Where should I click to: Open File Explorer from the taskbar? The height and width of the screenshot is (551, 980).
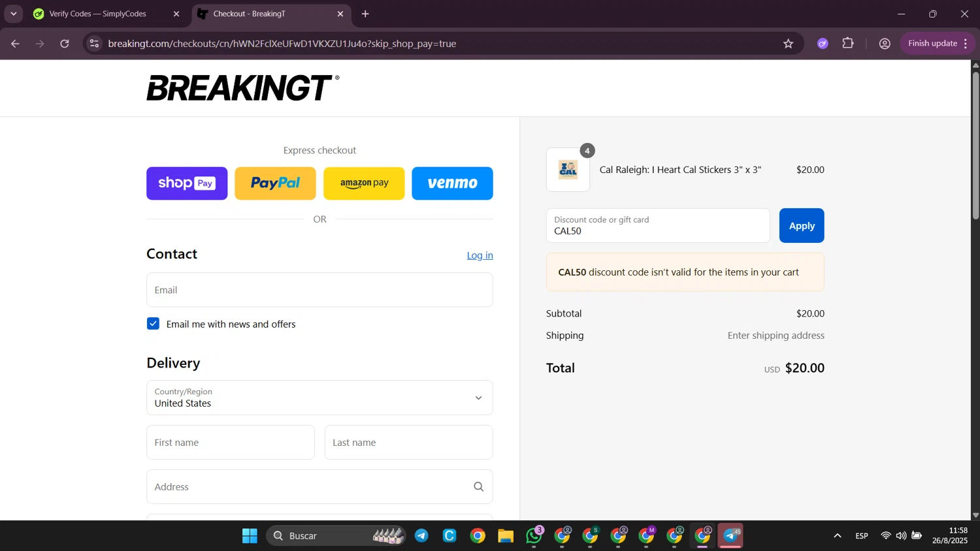tap(506, 536)
